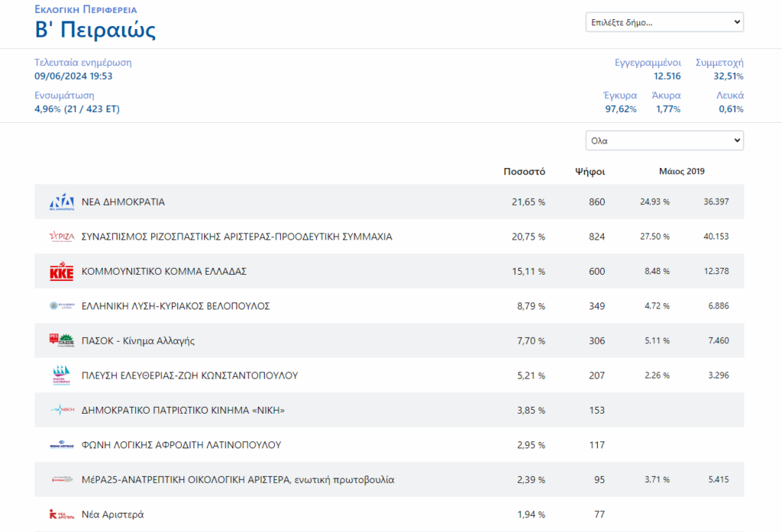Screen dimensions: 782x532
Task: Click the Ελληνική Λύση party logo
Action: click(x=62, y=305)
